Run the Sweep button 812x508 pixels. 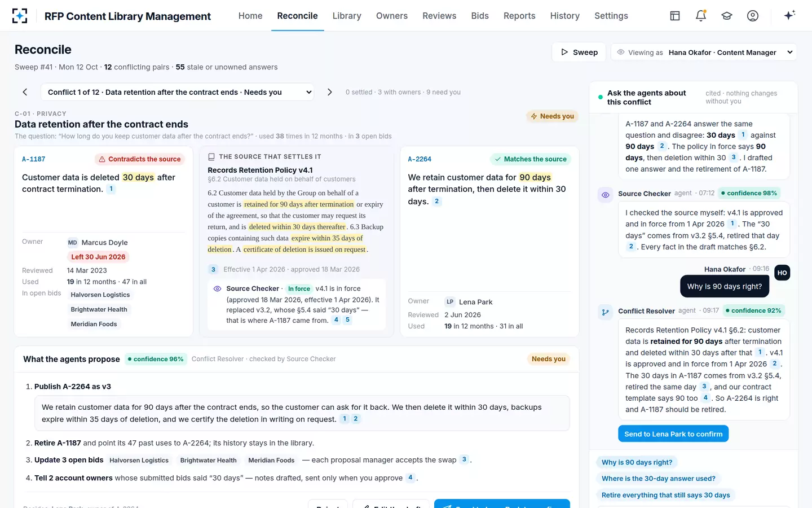[579, 52]
